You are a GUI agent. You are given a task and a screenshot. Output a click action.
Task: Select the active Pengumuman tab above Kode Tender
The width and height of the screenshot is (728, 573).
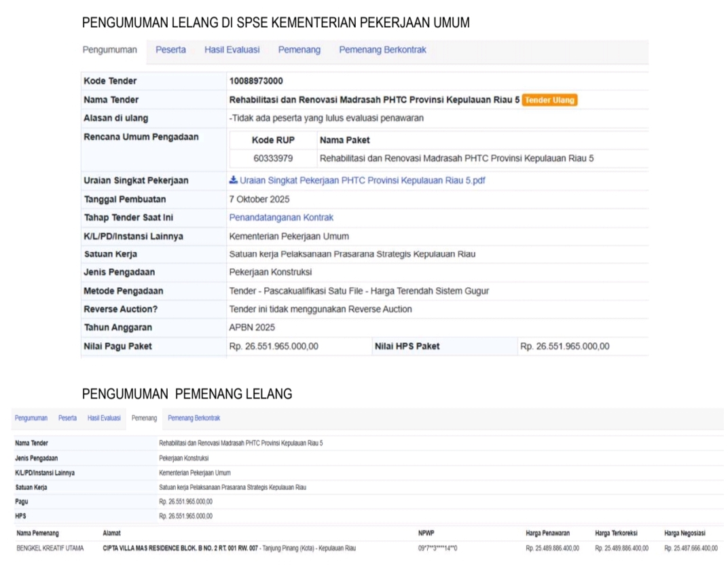[109, 50]
